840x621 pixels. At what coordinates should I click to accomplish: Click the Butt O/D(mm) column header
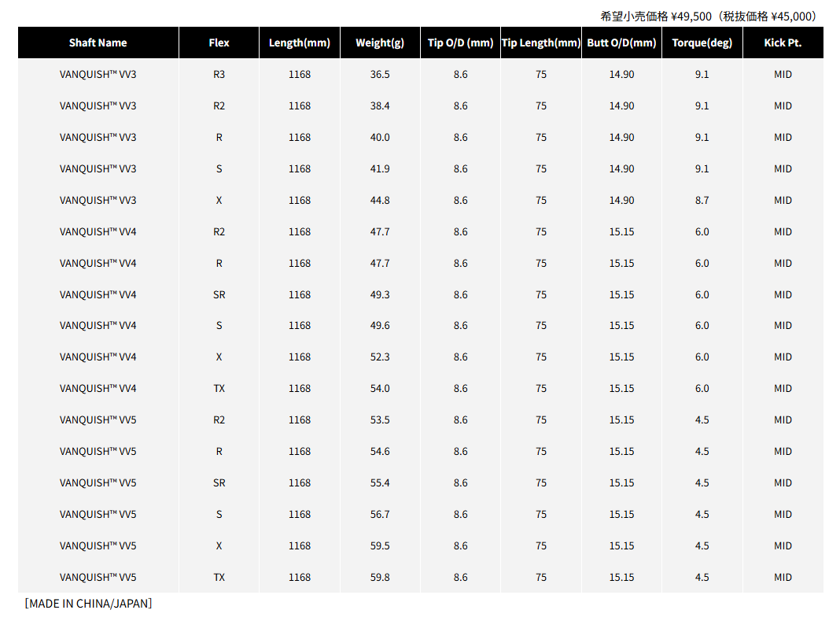[x=621, y=43]
